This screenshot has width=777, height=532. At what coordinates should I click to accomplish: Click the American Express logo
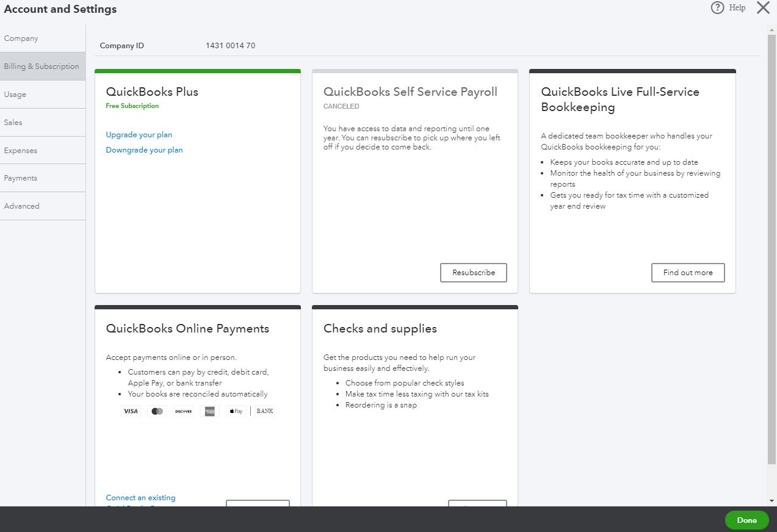pyautogui.click(x=210, y=411)
